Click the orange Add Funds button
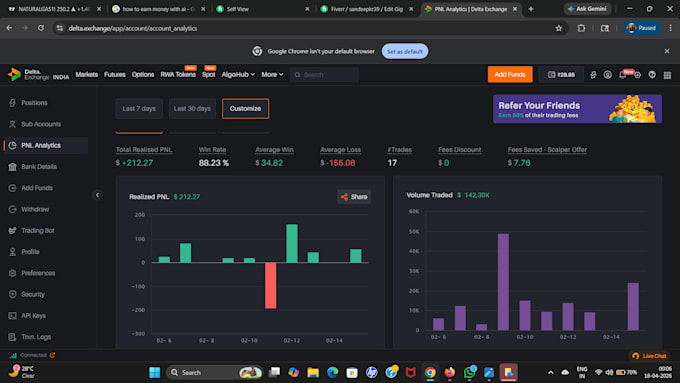680x383 pixels. (510, 75)
